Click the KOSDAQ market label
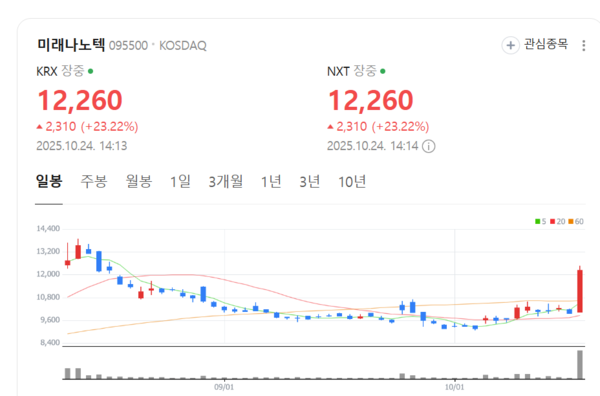Image resolution: width=600 pixels, height=396 pixels. (183, 46)
